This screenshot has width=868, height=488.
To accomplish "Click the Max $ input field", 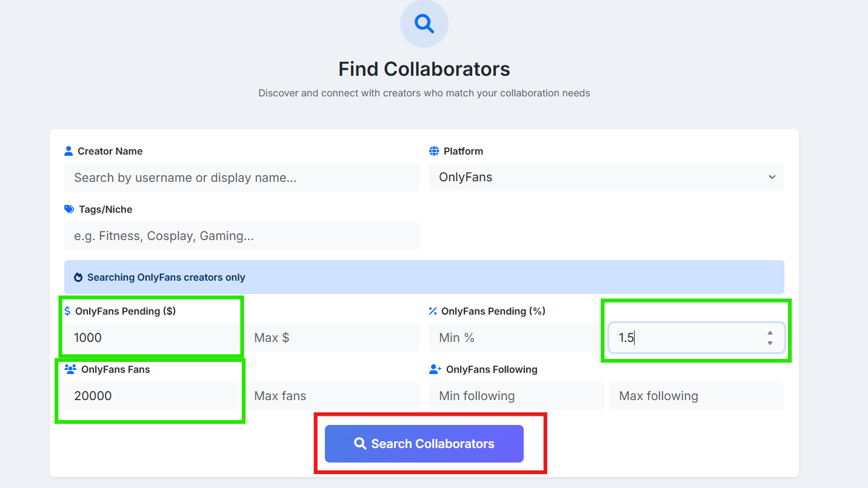I will point(332,337).
